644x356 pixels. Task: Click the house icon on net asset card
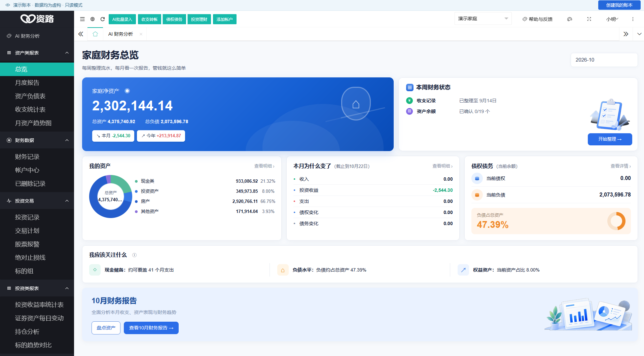pyautogui.click(x=356, y=104)
